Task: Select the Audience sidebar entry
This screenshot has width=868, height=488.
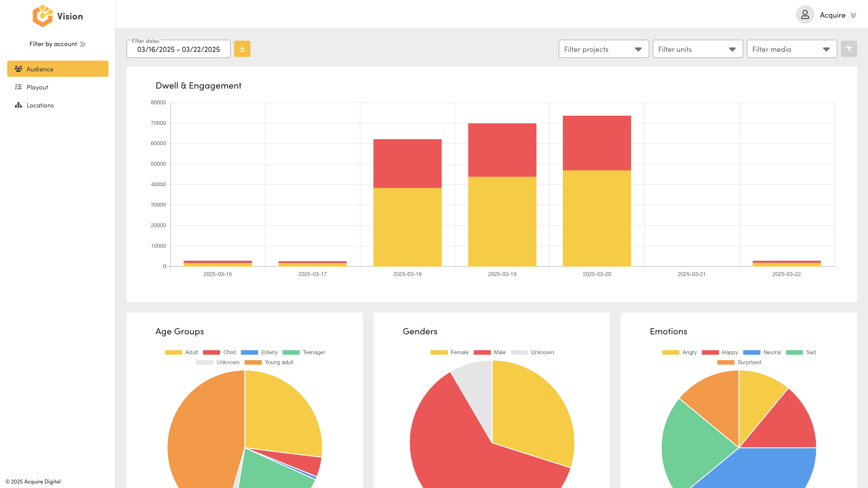Action: 58,69
